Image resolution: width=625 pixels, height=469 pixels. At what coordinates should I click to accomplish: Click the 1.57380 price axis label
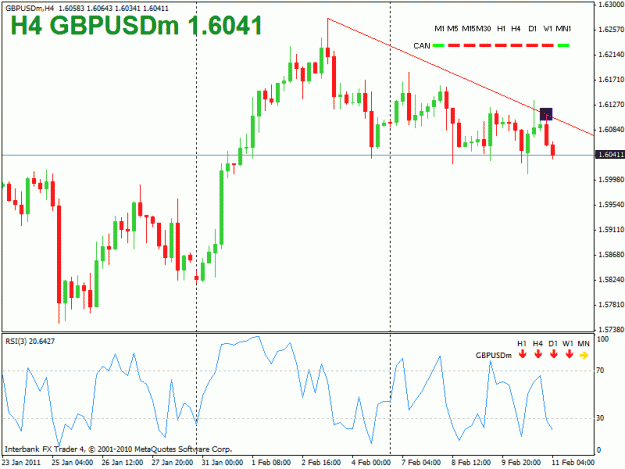pos(611,330)
